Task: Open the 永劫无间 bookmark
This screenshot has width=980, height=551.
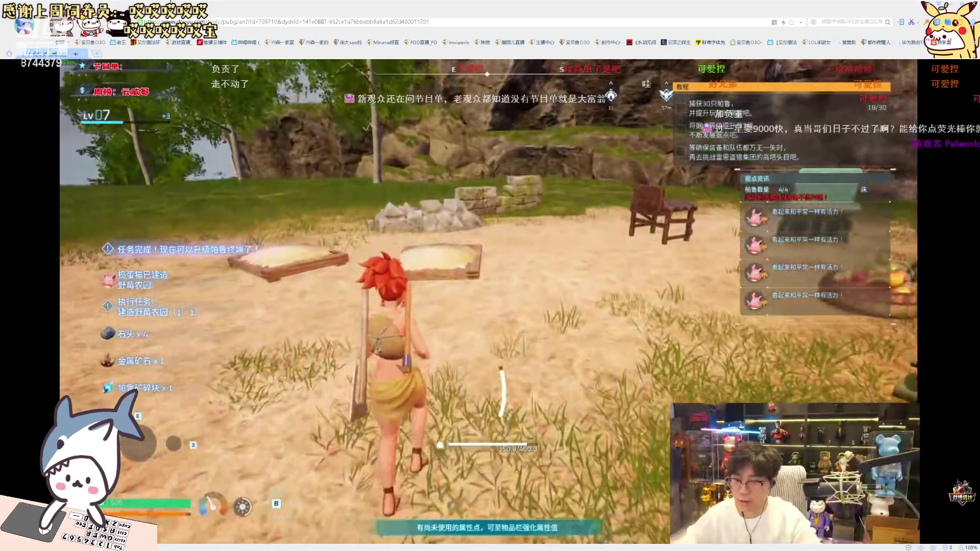Action: pos(642,42)
